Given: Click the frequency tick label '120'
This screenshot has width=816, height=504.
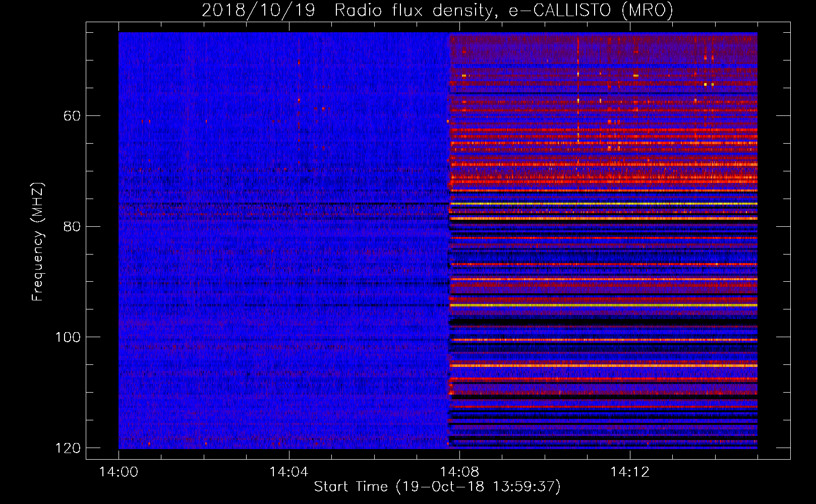Looking at the screenshot, I should pos(68,448).
